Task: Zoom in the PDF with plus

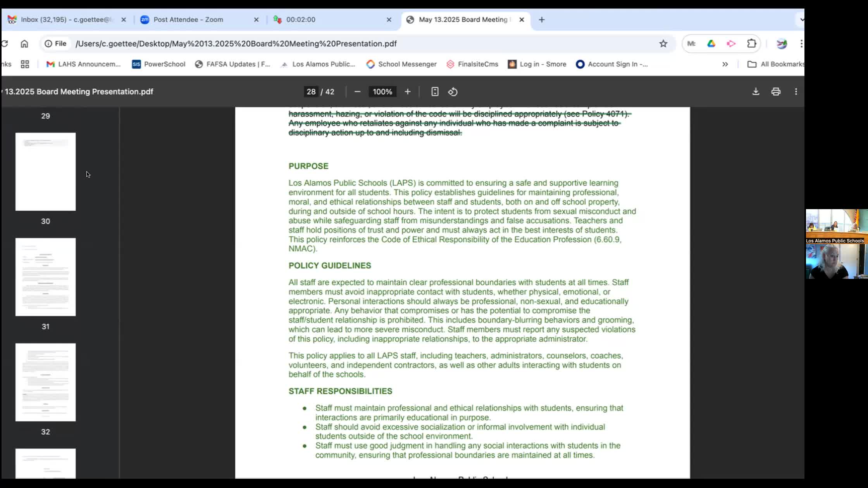Action: [408, 92]
